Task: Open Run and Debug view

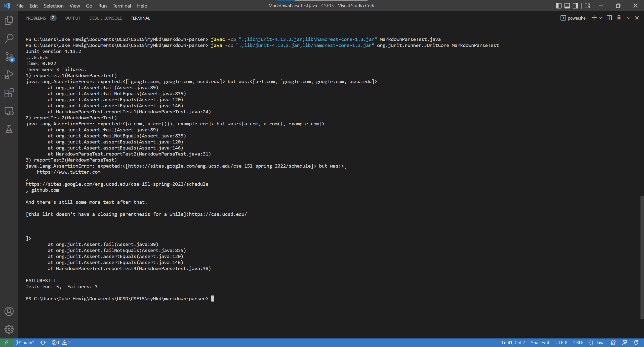Action: [x=9, y=75]
